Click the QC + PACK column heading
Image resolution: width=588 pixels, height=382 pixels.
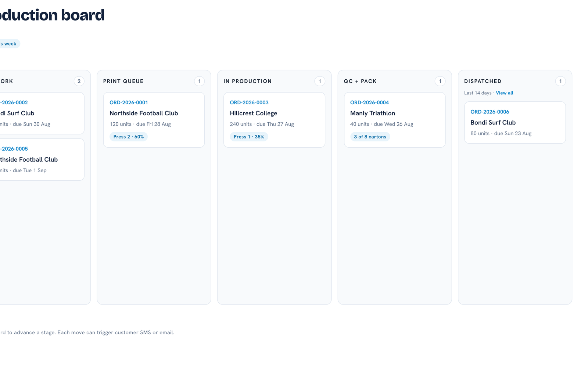[x=360, y=81]
